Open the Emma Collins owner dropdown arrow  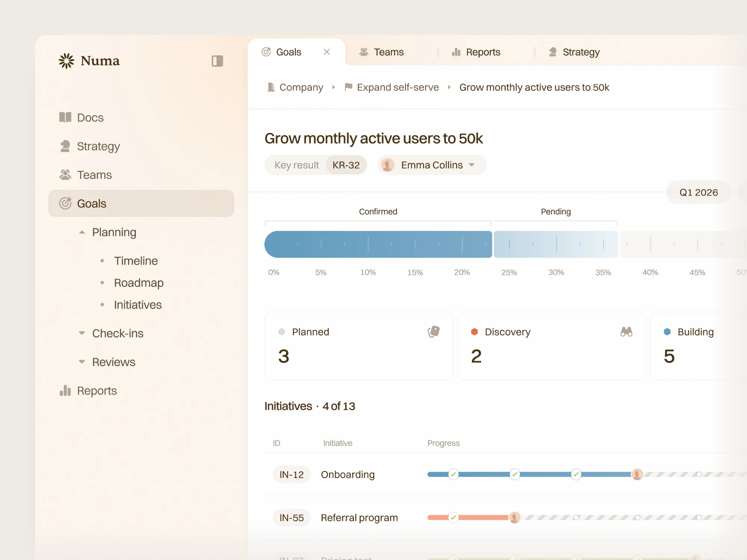pyautogui.click(x=472, y=165)
